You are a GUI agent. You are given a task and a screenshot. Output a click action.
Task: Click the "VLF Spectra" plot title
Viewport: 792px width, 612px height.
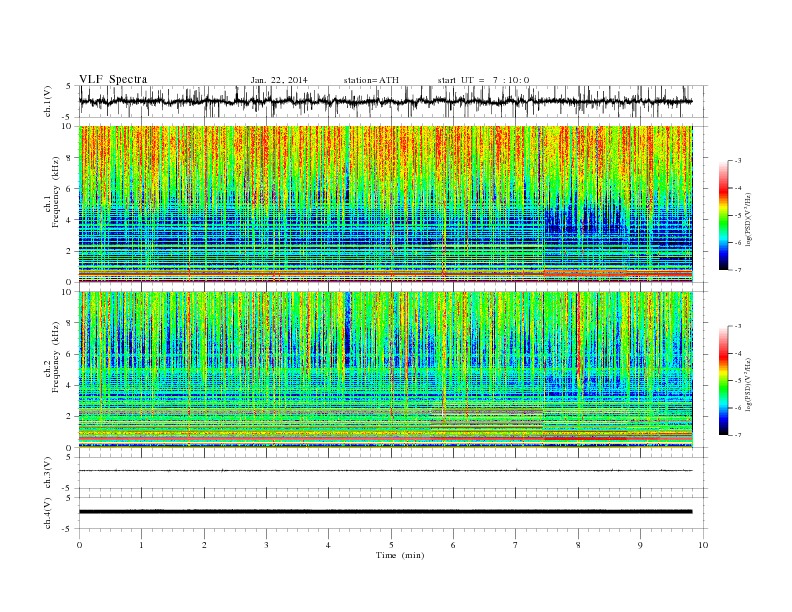(113, 79)
